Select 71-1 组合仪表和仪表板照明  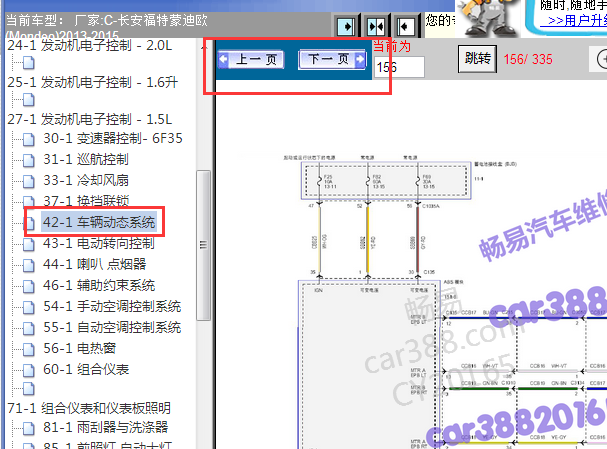[x=89, y=408]
